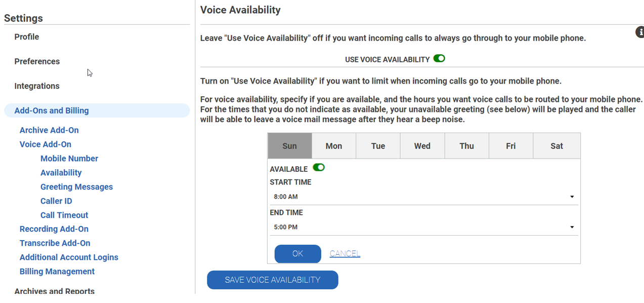
Task: Turn off the Available toggle for Sunday
Action: pyautogui.click(x=319, y=168)
